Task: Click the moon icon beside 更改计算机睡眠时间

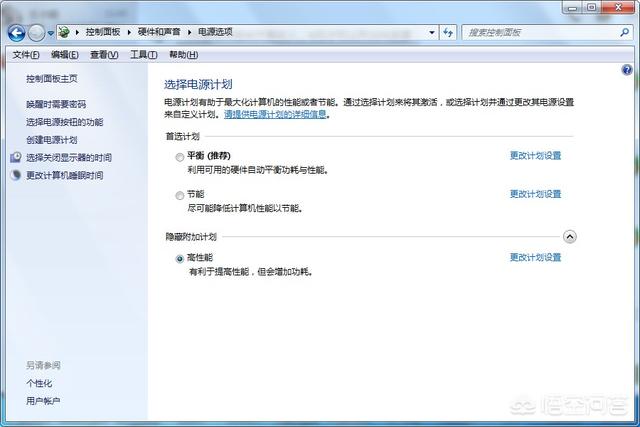Action: (x=16, y=175)
